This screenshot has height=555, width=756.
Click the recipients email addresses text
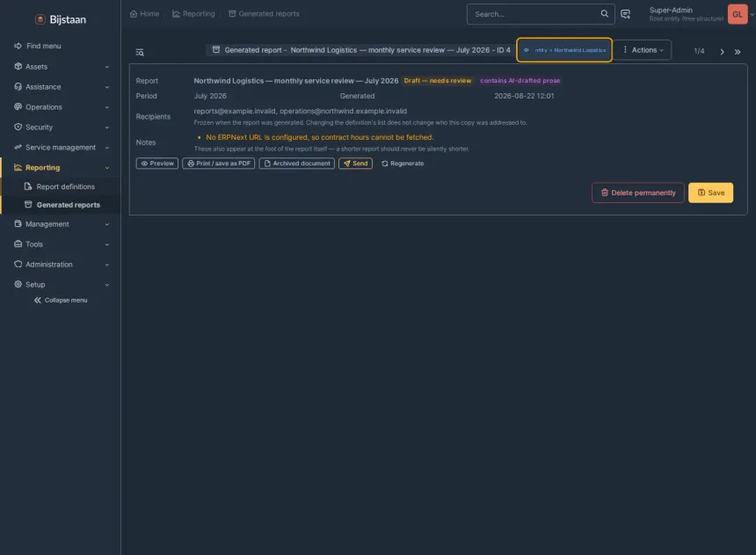[301, 111]
